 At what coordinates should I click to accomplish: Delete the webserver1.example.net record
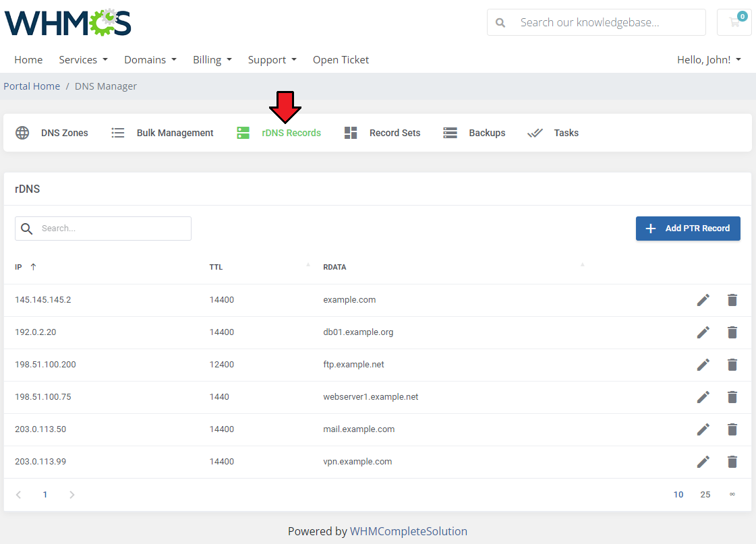point(732,396)
